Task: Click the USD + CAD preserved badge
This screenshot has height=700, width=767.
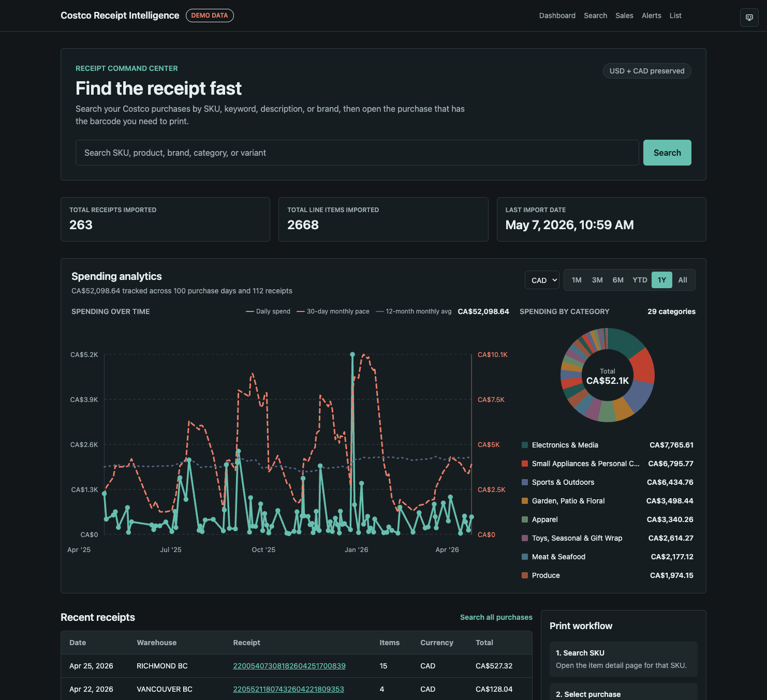Action: pyautogui.click(x=647, y=71)
